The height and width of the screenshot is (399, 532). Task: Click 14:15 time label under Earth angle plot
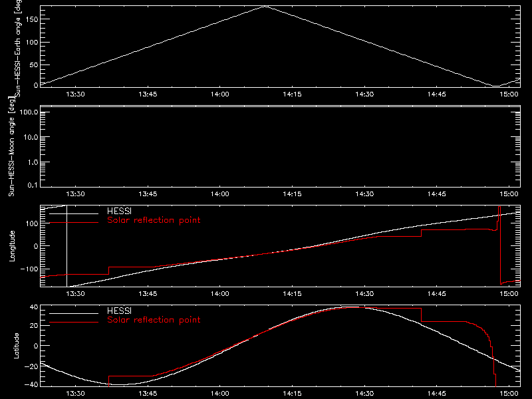point(292,94)
